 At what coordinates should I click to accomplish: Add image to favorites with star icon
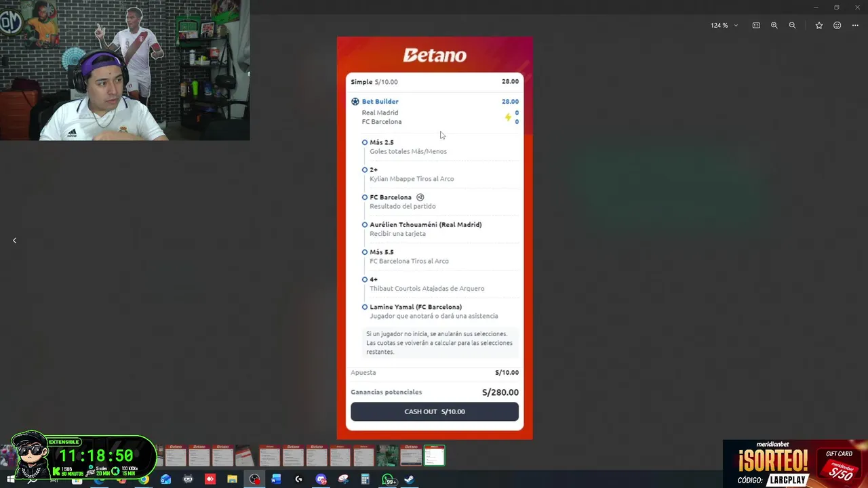819,25
